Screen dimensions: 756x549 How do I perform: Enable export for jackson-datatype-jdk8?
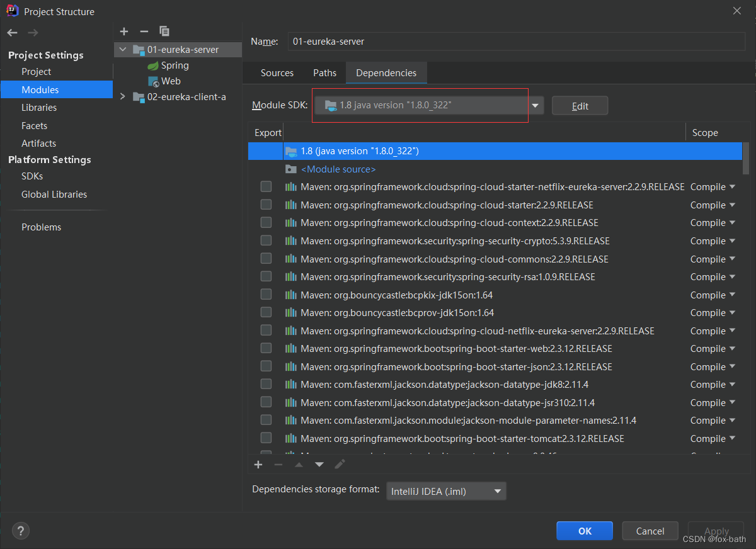[x=266, y=384]
